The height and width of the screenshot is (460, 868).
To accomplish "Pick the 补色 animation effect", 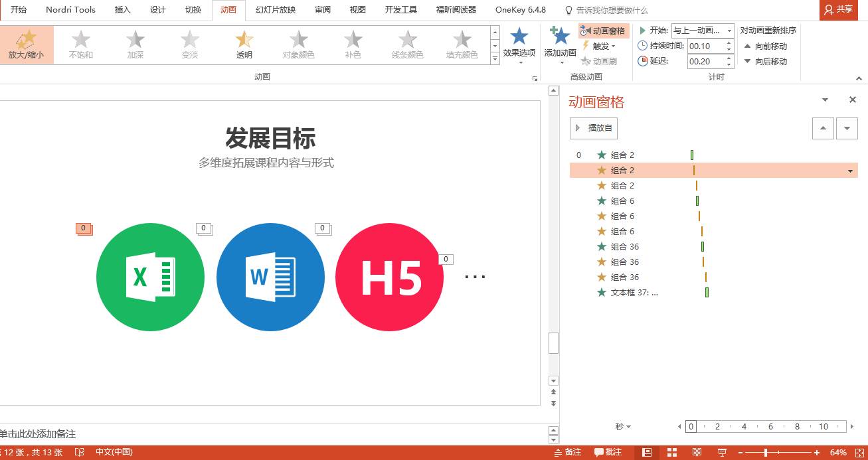I will tap(353, 44).
